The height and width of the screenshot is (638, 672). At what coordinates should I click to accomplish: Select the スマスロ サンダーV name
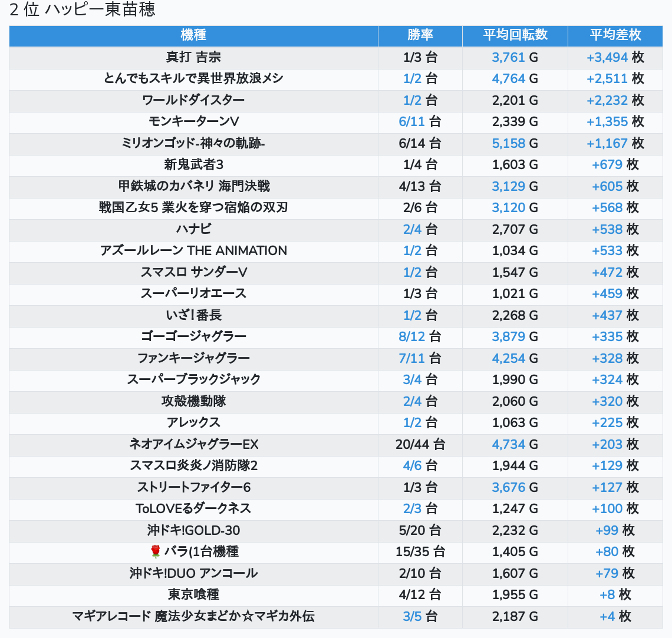pyautogui.click(x=193, y=272)
